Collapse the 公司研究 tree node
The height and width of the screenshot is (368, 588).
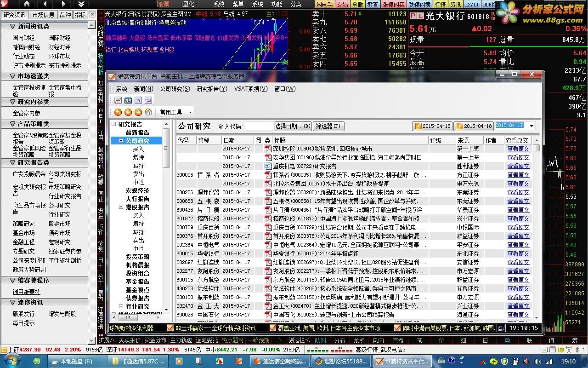click(x=121, y=141)
